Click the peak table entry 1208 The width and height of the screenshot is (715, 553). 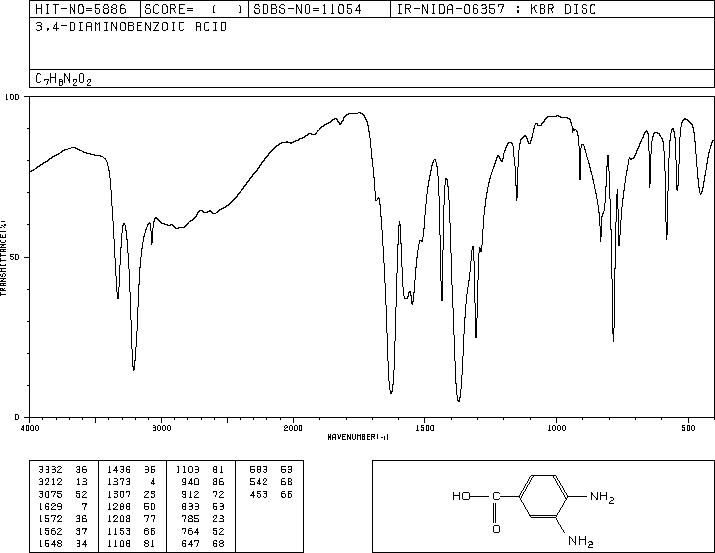119,519
